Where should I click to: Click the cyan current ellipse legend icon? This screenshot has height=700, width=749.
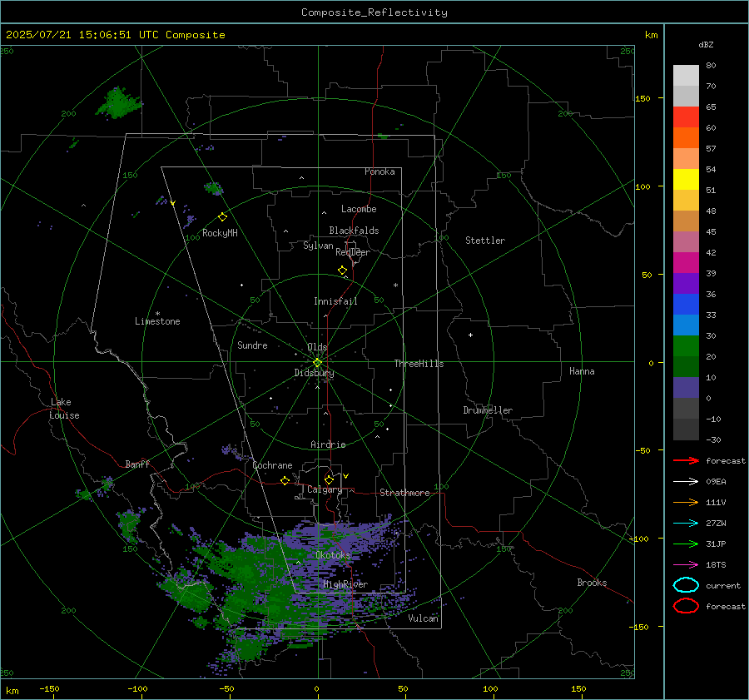pos(686,585)
